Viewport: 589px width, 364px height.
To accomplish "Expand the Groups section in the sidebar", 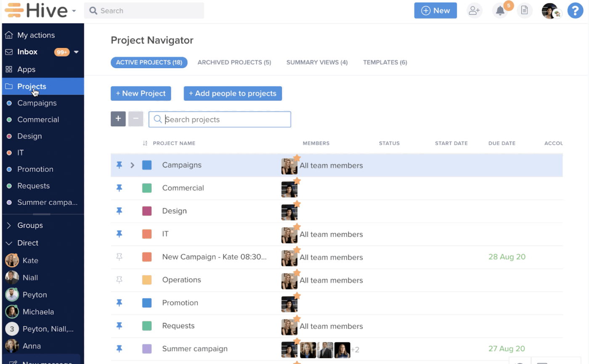I will pyautogui.click(x=8, y=225).
